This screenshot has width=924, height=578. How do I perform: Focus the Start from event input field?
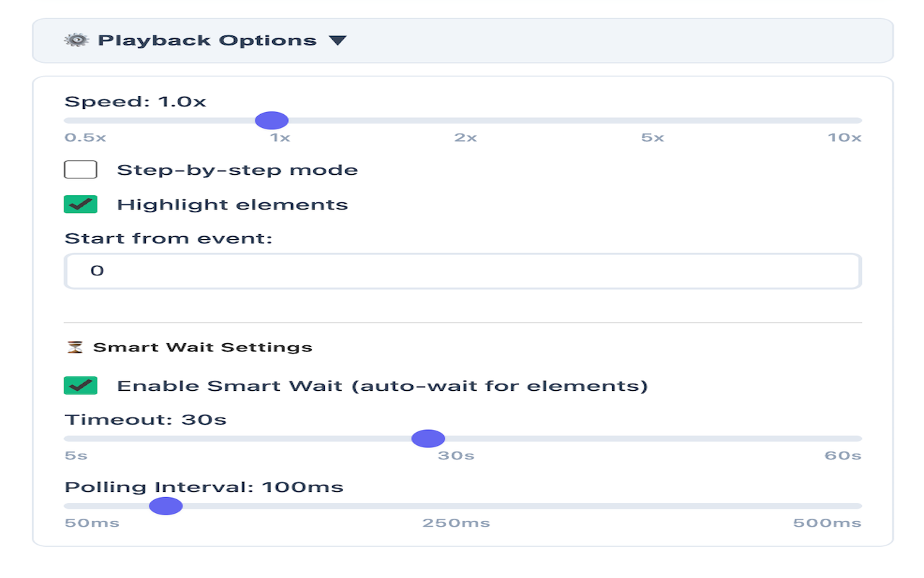click(x=463, y=272)
